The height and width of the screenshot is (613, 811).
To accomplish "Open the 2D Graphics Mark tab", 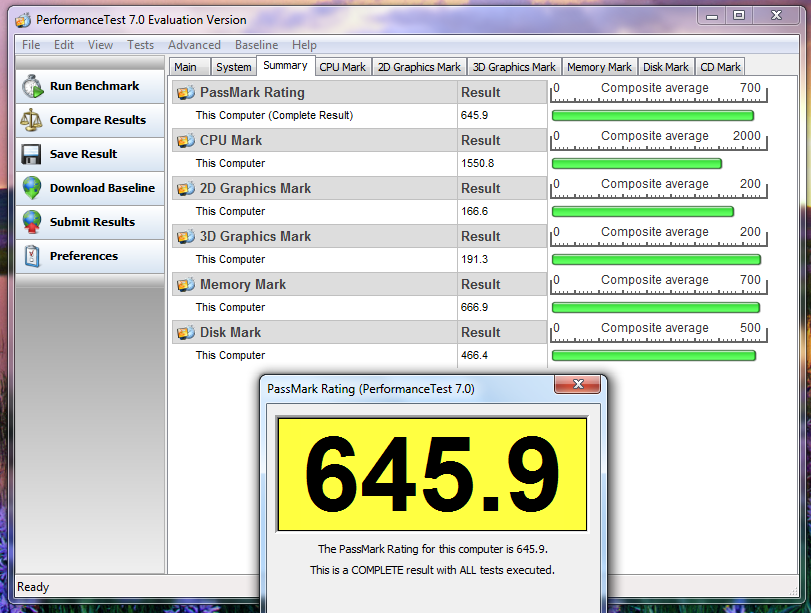I will point(419,67).
